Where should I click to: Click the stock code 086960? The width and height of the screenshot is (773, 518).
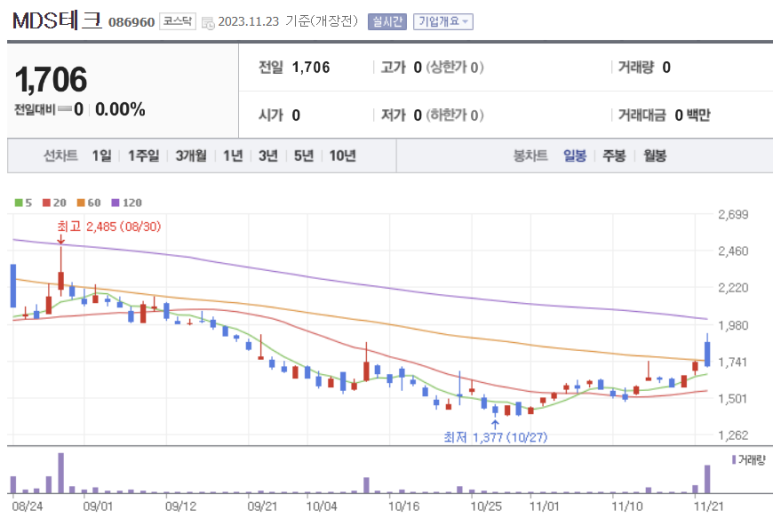click(x=131, y=23)
